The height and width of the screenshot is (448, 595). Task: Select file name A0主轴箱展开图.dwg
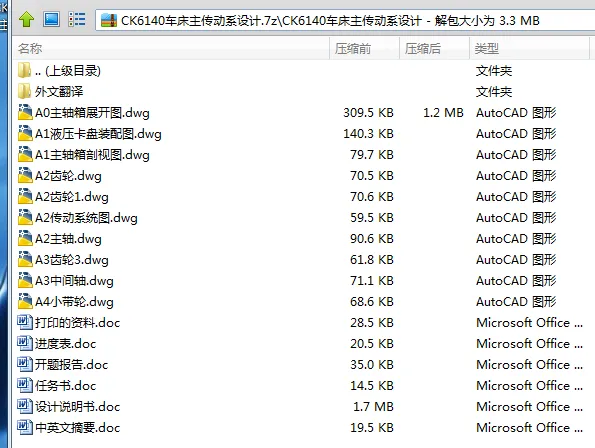point(92,113)
